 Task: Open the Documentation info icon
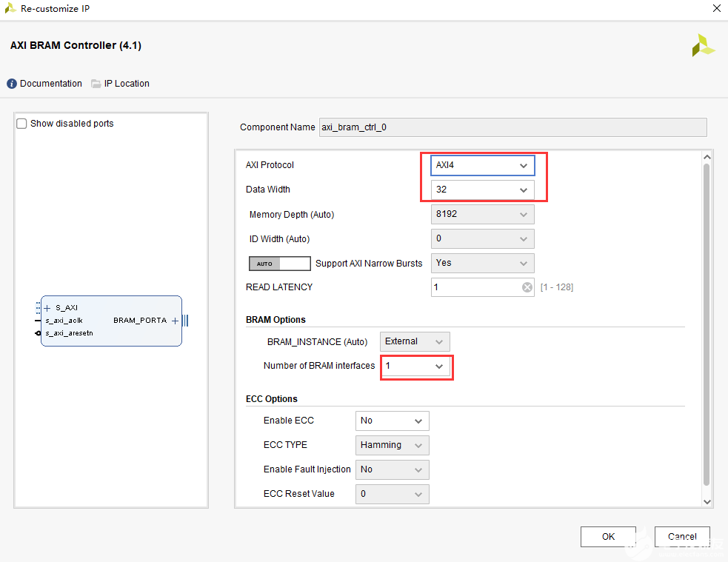point(12,84)
